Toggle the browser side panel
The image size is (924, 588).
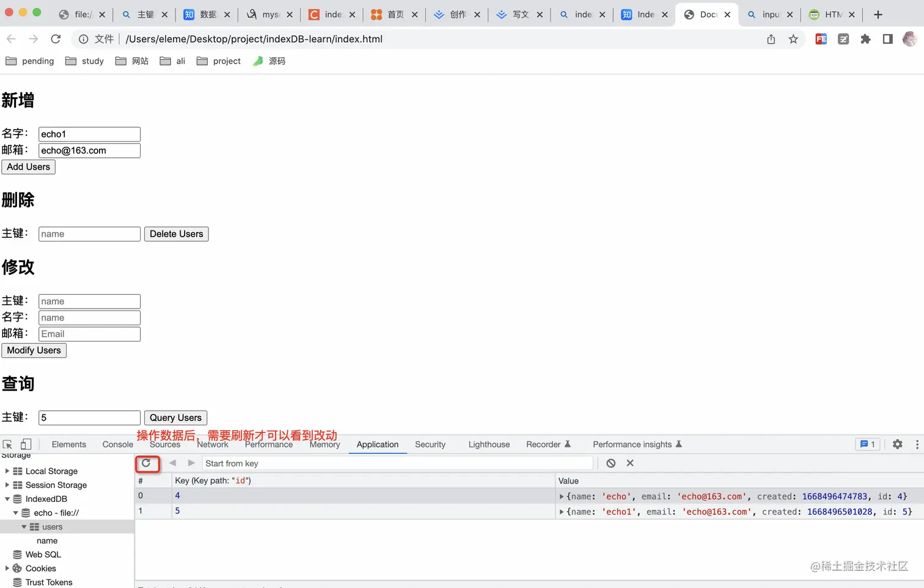coord(887,39)
